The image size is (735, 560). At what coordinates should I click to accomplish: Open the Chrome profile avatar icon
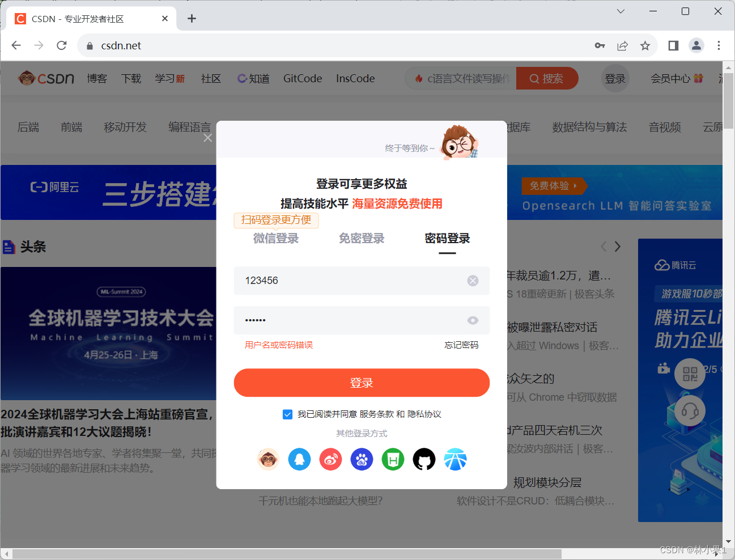[x=696, y=45]
